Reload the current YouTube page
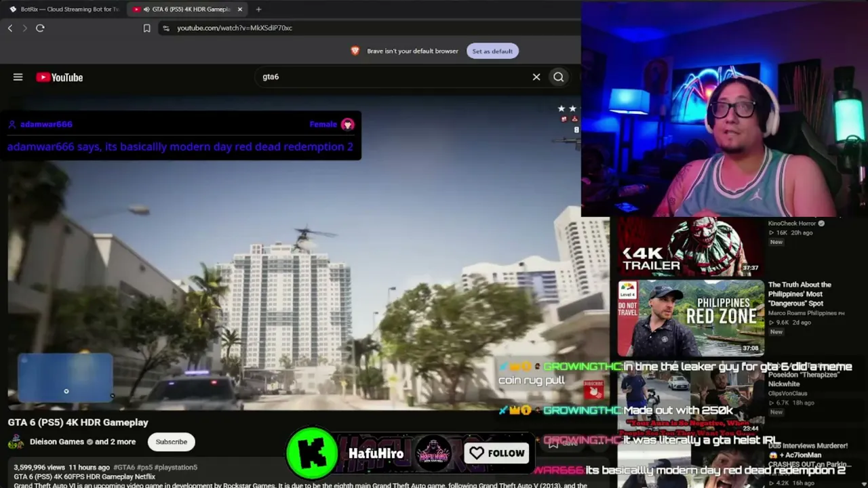The width and height of the screenshot is (868, 488). [40, 28]
